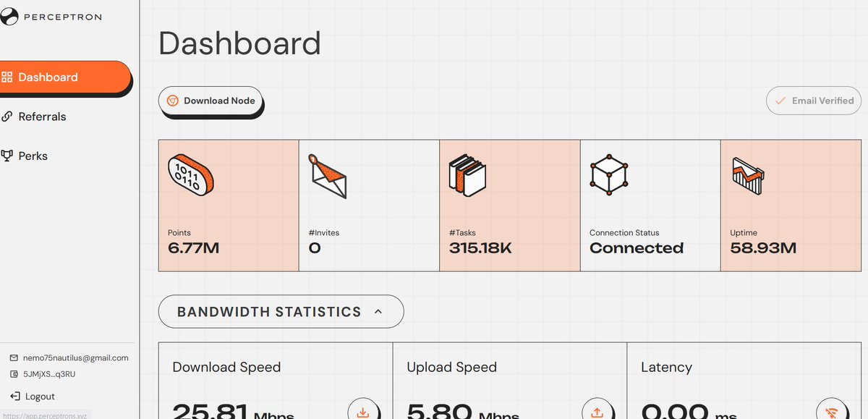The height and width of the screenshot is (419, 868).
Task: Select the Points label
Action: pos(179,232)
